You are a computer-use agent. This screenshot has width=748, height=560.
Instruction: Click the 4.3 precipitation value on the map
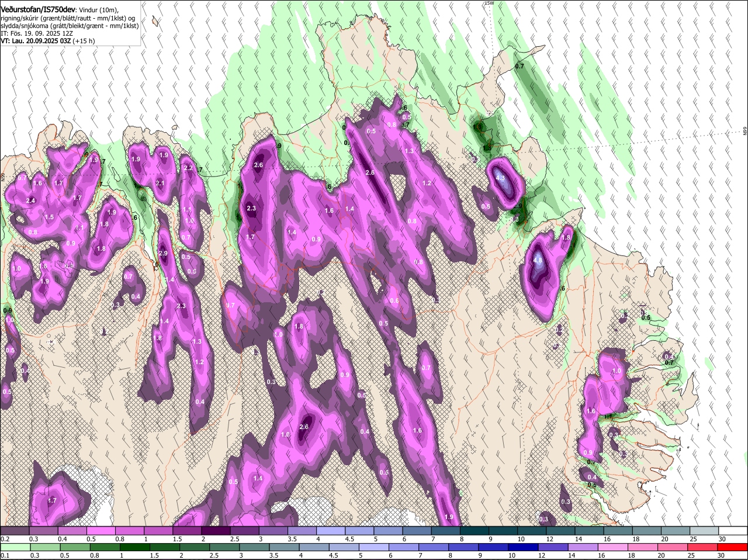pos(500,178)
